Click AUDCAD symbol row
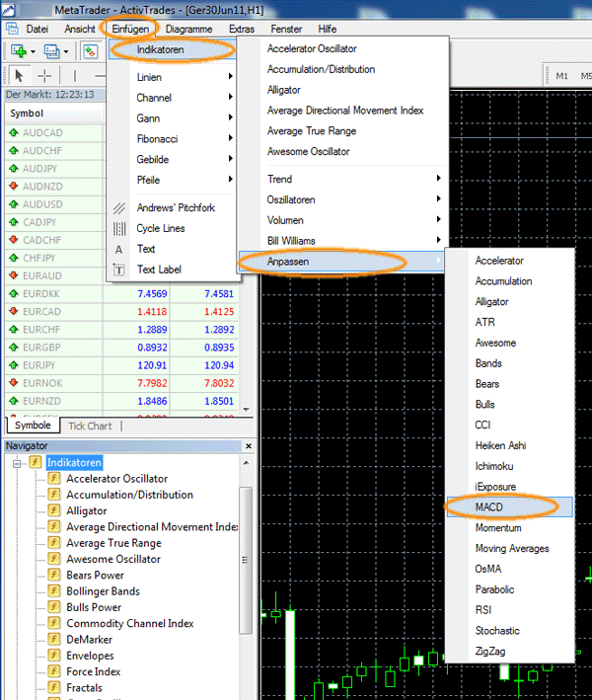This screenshot has height=700, width=592. pyautogui.click(x=54, y=132)
